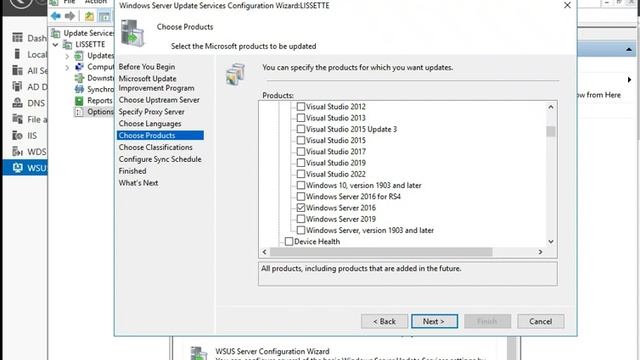Go to Specify Proxy Server wizard step
This screenshot has height=360, width=640.
(x=151, y=112)
